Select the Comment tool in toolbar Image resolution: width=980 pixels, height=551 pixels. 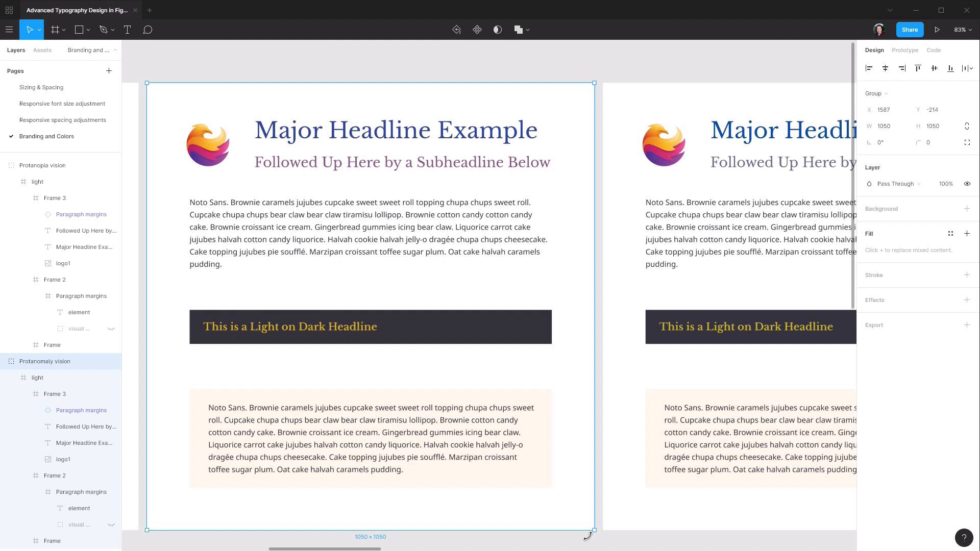pyautogui.click(x=148, y=30)
